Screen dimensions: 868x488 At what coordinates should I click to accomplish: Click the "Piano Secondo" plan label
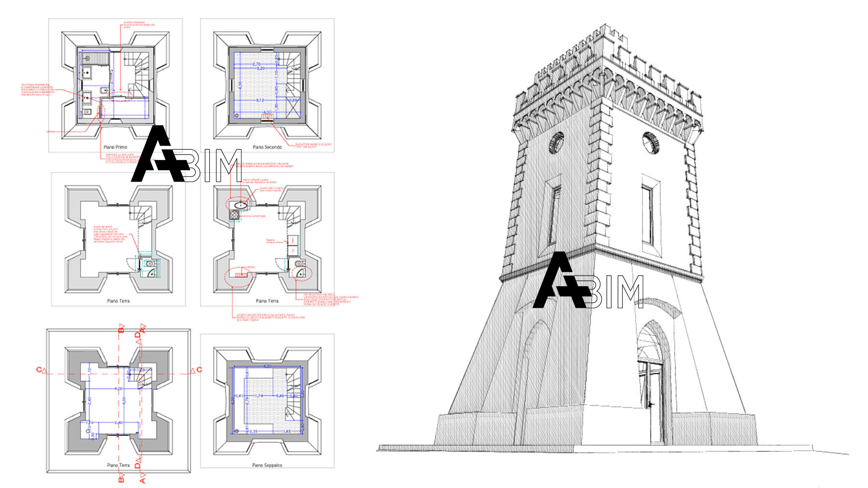click(x=267, y=147)
